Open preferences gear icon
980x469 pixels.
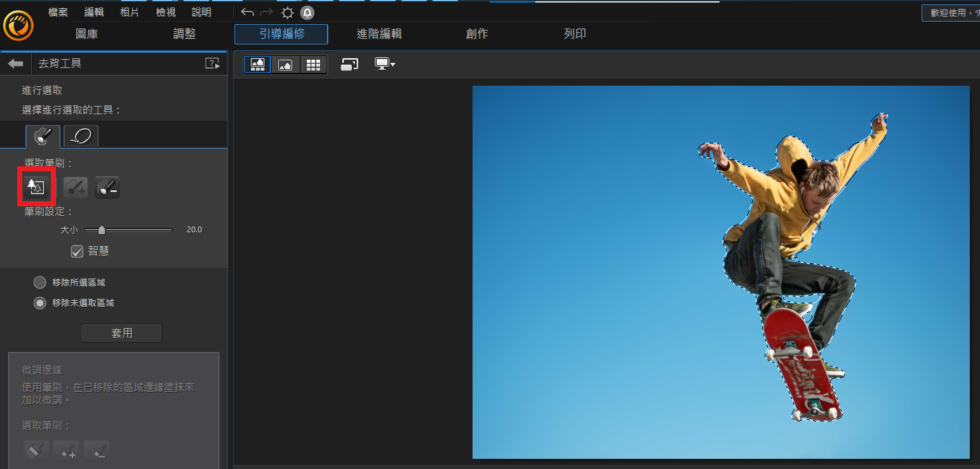[x=288, y=12]
